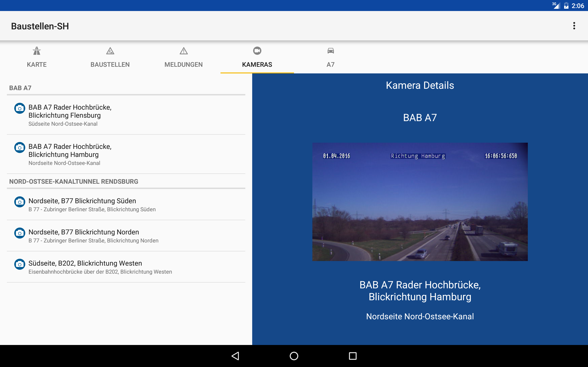Click camera icon for B77 Blickrichtung Süden
This screenshot has height=367, width=588.
coord(20,202)
